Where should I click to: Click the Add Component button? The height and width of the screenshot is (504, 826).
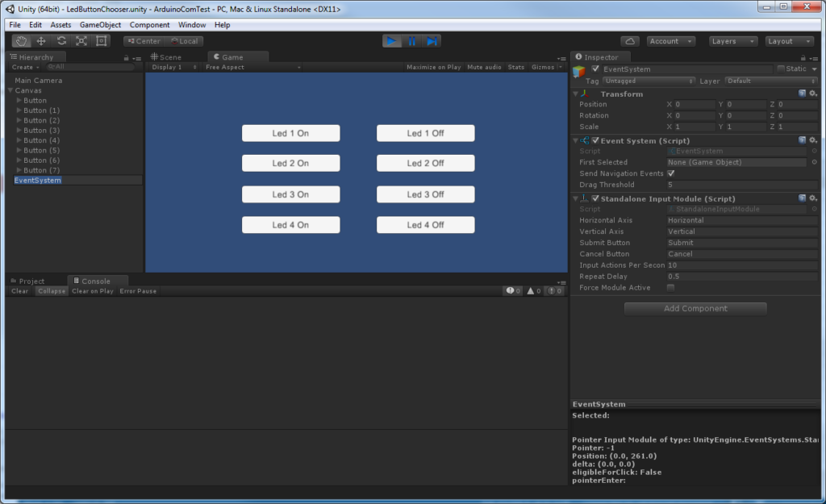(x=695, y=309)
